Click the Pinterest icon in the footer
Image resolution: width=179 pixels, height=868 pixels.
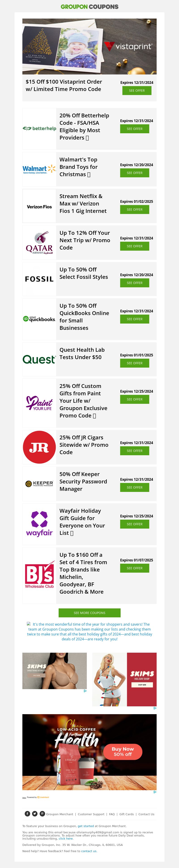42,814
